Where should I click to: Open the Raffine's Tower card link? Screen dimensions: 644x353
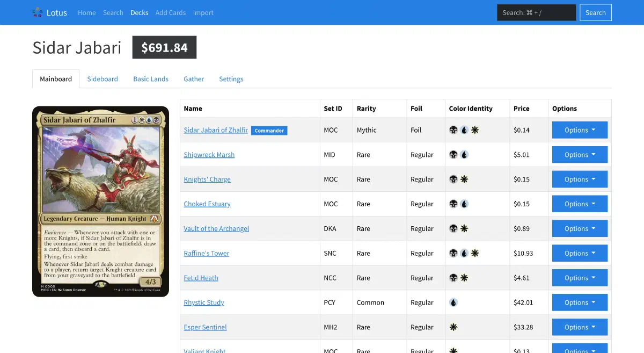click(207, 253)
